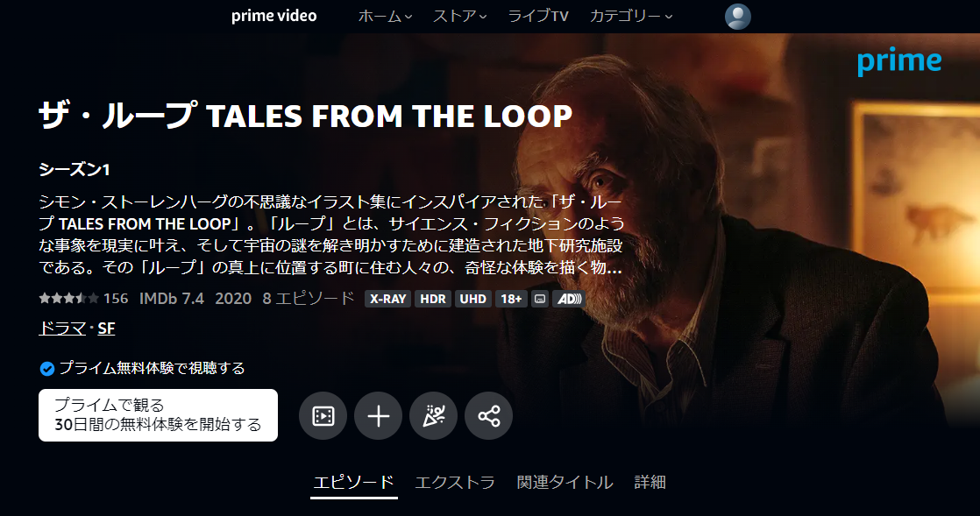
Task: Expand the ストア dropdown menu
Action: [460, 17]
